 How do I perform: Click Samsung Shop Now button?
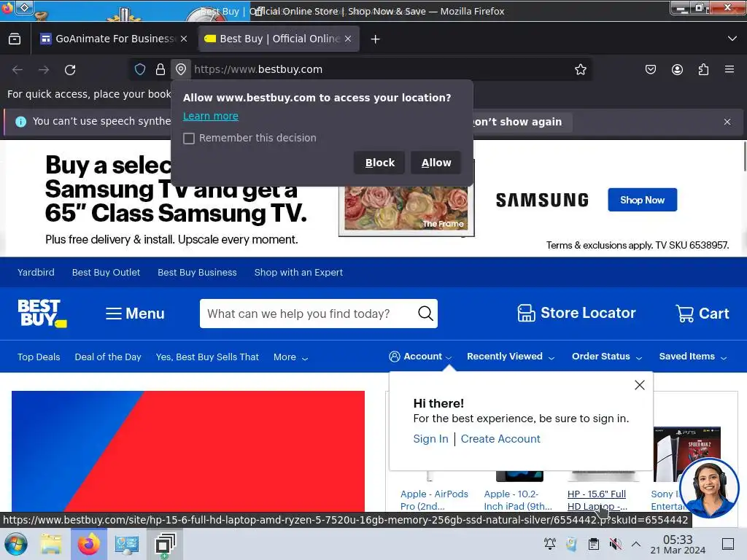point(642,200)
